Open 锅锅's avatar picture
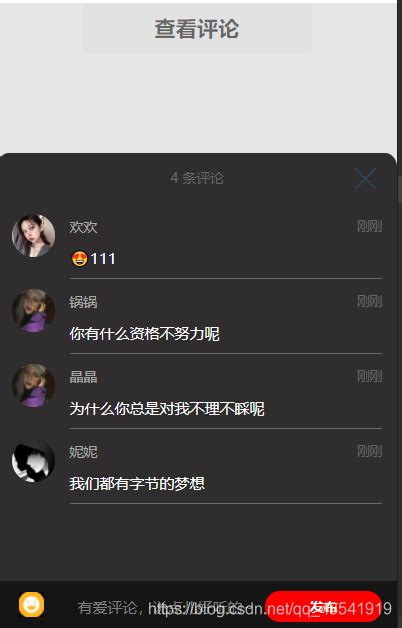The image size is (402, 628). point(33,311)
